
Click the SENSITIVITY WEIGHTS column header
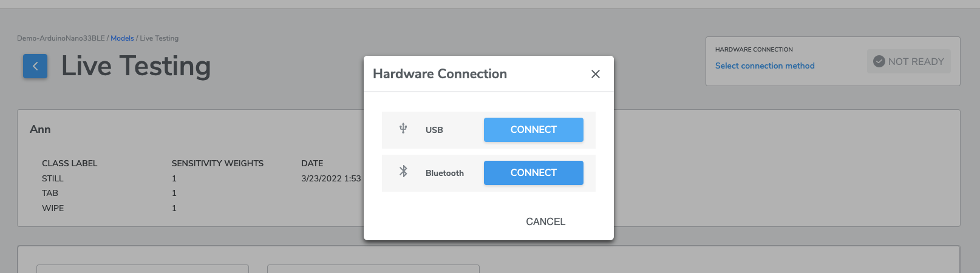click(x=217, y=163)
